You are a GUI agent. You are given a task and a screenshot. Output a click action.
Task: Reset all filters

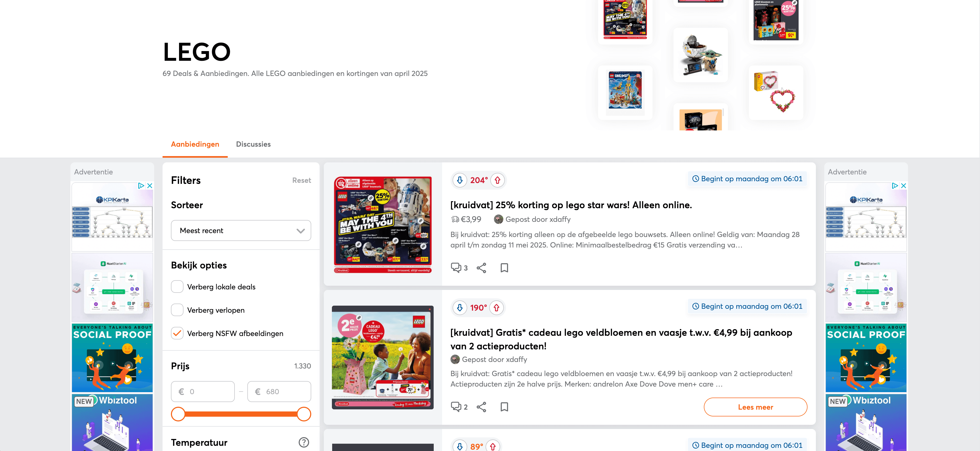pos(301,180)
